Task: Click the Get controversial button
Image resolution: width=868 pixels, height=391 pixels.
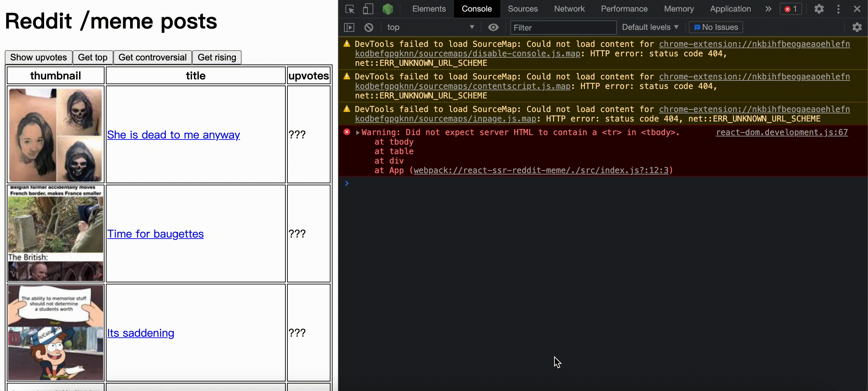Action: 152,57
